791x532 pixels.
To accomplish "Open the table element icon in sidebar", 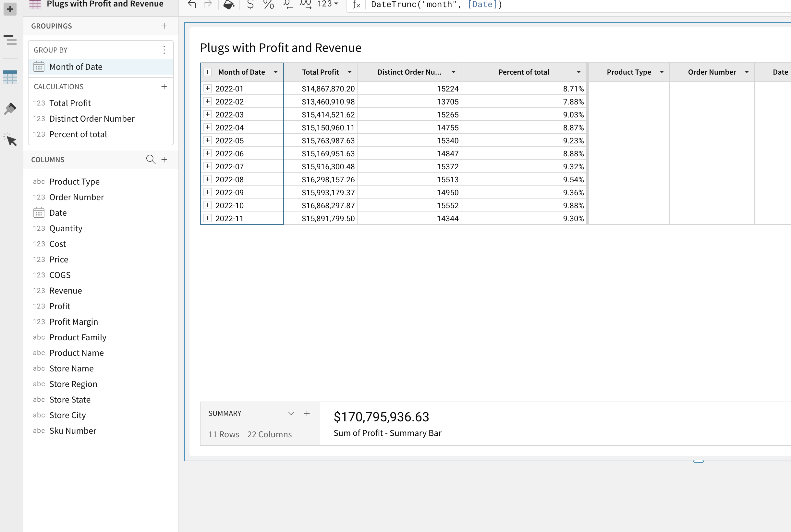I will coord(10,77).
